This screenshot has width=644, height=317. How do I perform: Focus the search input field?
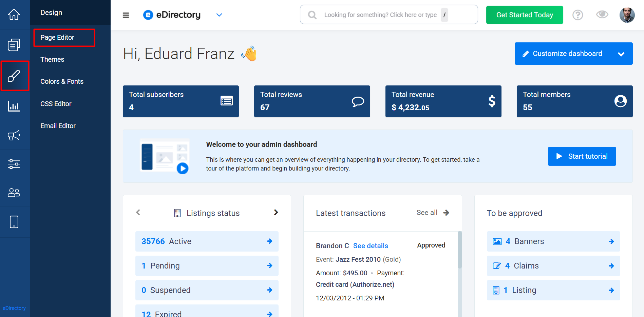click(389, 15)
